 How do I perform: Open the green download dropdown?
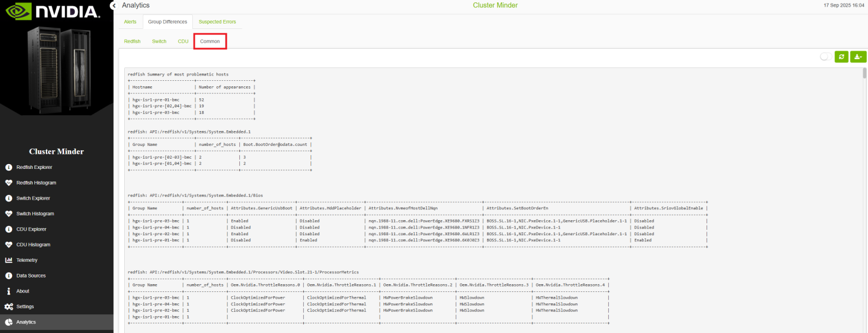pos(858,57)
